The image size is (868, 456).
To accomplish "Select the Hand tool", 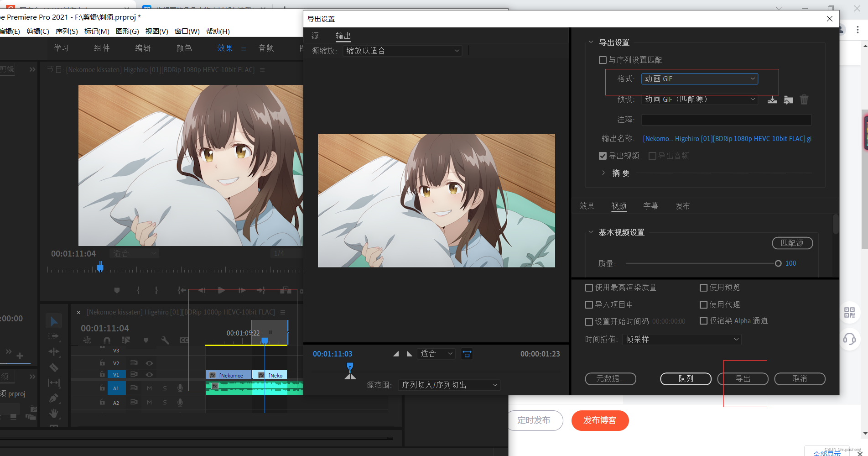I will (54, 413).
